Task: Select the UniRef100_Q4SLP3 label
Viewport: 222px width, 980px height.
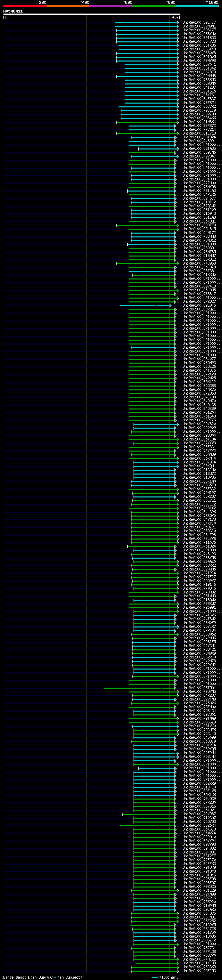Action: pyautogui.click(x=199, y=553)
